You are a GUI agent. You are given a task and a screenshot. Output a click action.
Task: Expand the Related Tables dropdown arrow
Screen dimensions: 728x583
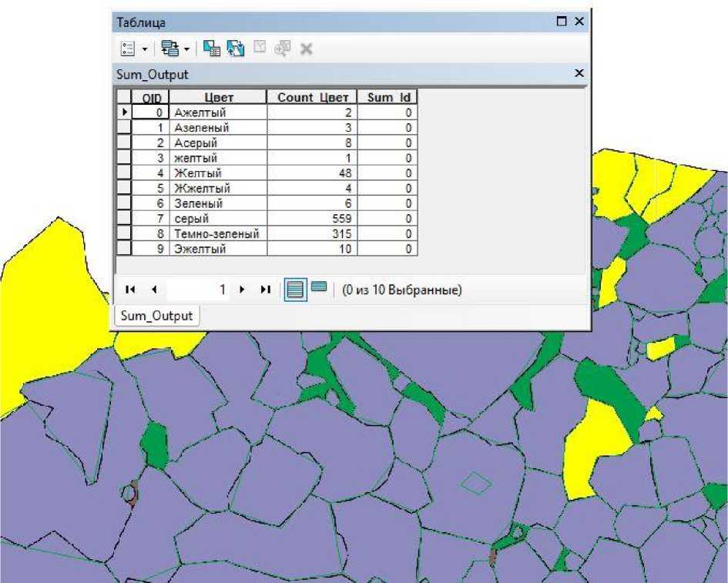tap(186, 49)
